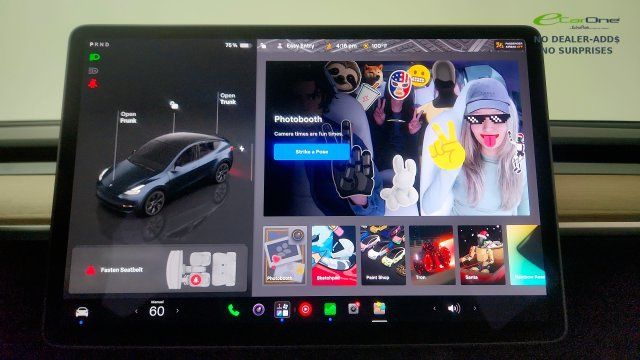Select the Rainbow Road thumbnail
640x360 pixels.
pyautogui.click(x=526, y=255)
